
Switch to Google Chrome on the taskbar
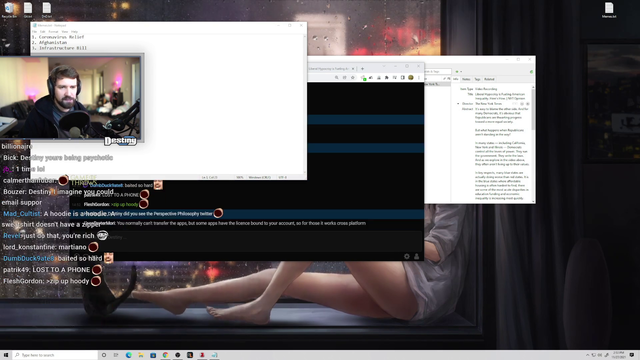point(165,355)
